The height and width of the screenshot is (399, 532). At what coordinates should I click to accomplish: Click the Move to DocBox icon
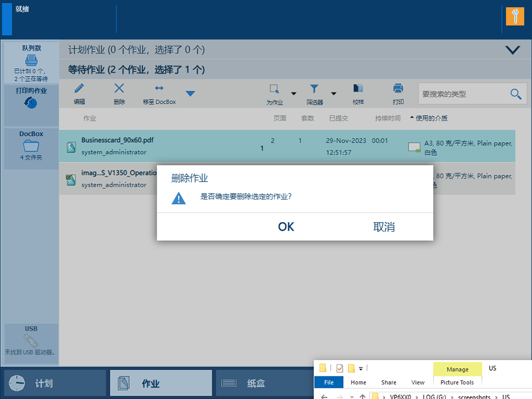tap(159, 89)
